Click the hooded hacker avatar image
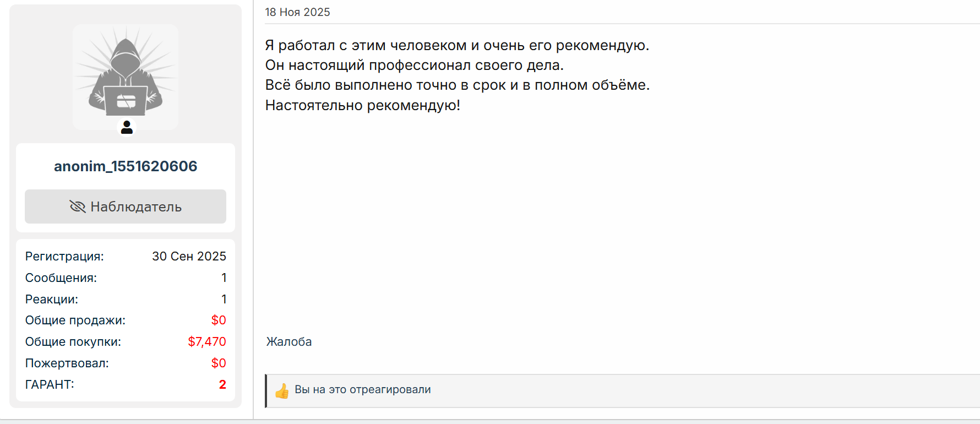980x424 pixels. point(126,77)
